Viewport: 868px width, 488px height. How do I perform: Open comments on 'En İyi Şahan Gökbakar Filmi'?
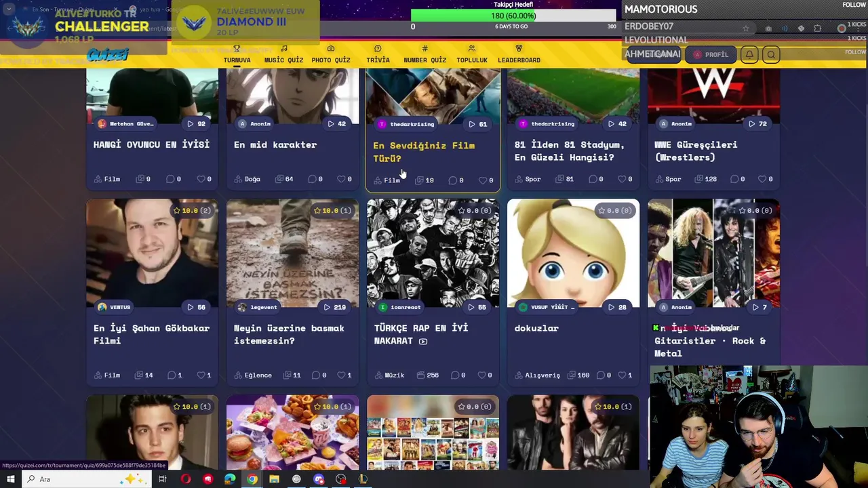[x=171, y=375]
